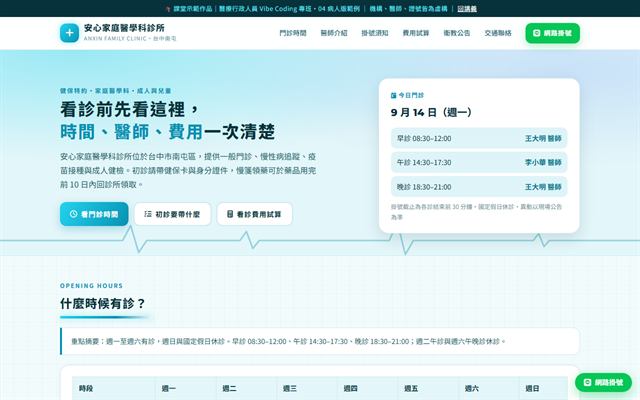Click the 週二 table column header
Image resolution: width=640 pixels, height=400 pixels.
coord(247,388)
